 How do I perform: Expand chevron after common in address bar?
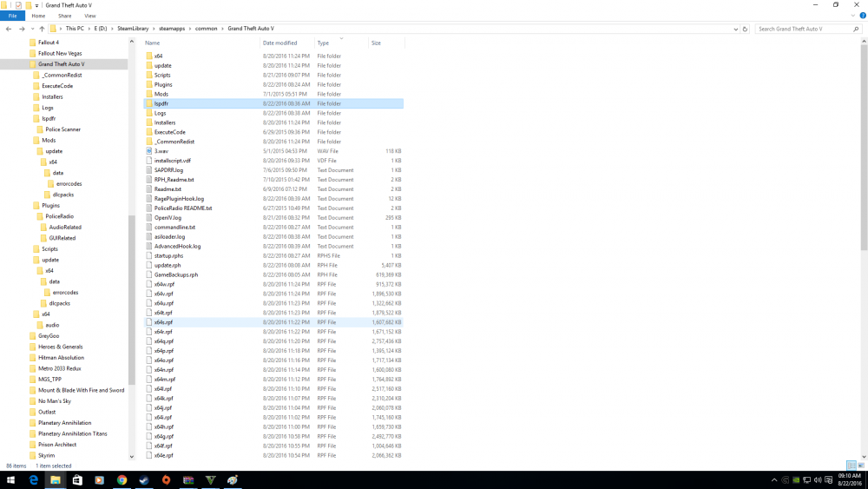pos(222,29)
